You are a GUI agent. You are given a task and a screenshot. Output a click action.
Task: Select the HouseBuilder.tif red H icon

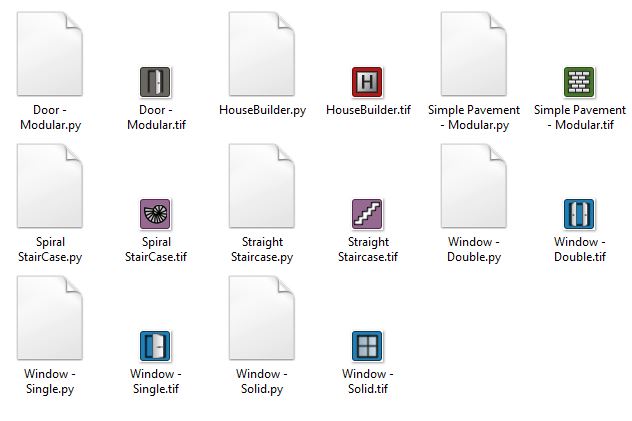pos(367,82)
